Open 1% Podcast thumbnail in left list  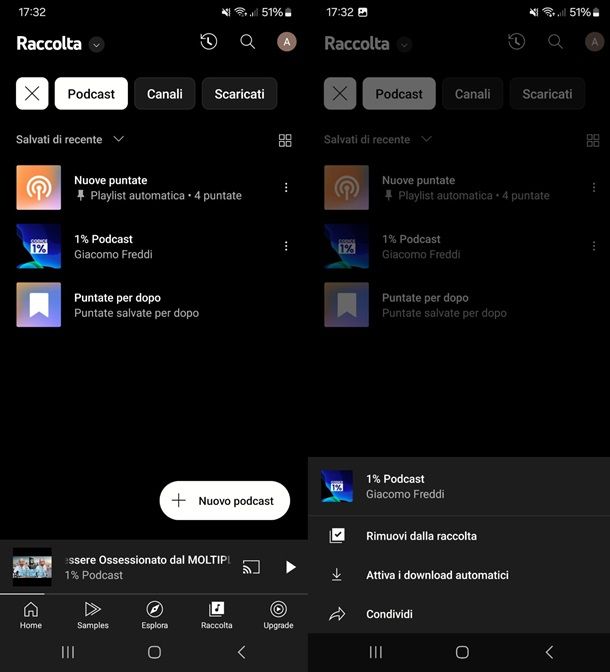pyautogui.click(x=39, y=246)
